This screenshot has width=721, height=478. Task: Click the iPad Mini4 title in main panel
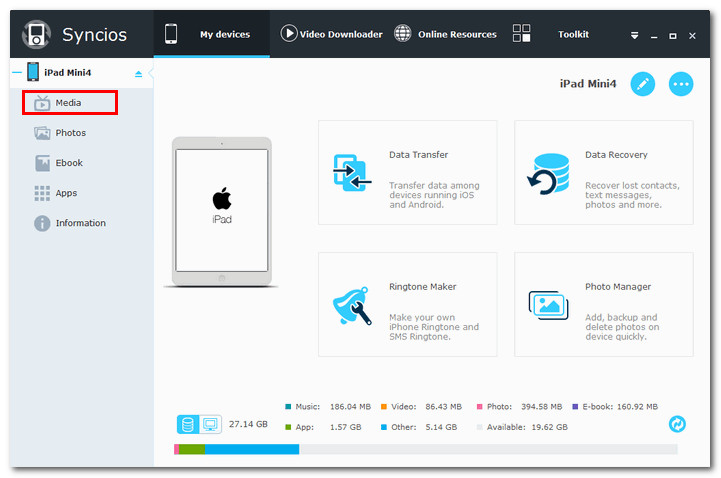pyautogui.click(x=588, y=84)
